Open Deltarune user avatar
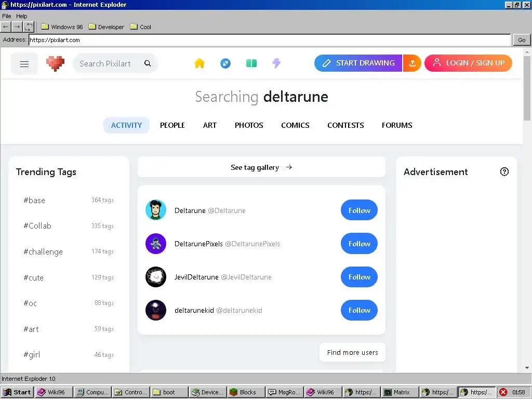Viewport: 532px width, 399px height. pyautogui.click(x=156, y=210)
